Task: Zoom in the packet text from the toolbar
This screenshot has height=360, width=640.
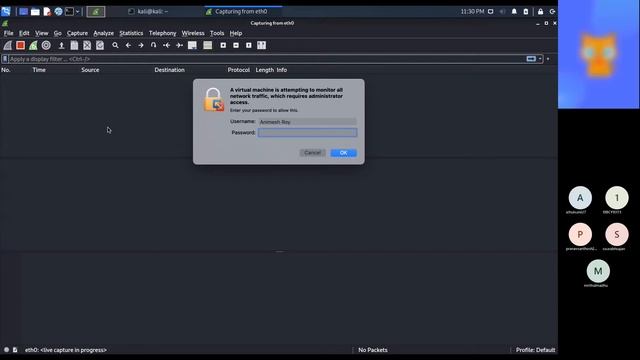Action: pyautogui.click(x=223, y=45)
